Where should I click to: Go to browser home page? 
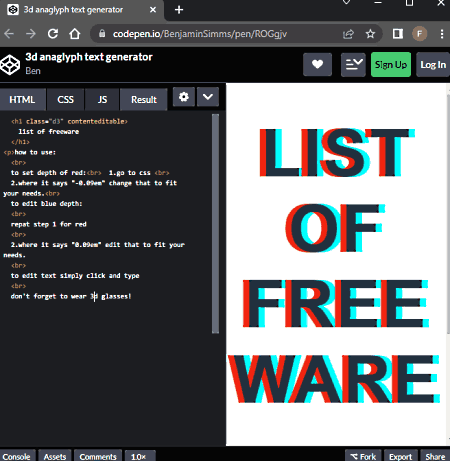[x=75, y=34]
